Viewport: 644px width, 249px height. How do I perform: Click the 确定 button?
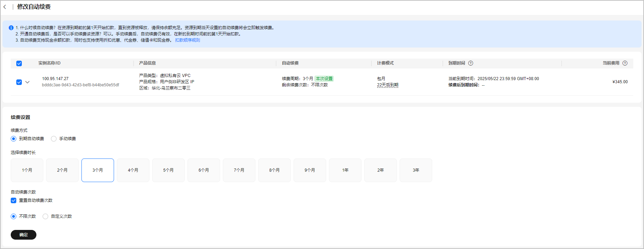pyautogui.click(x=24, y=235)
